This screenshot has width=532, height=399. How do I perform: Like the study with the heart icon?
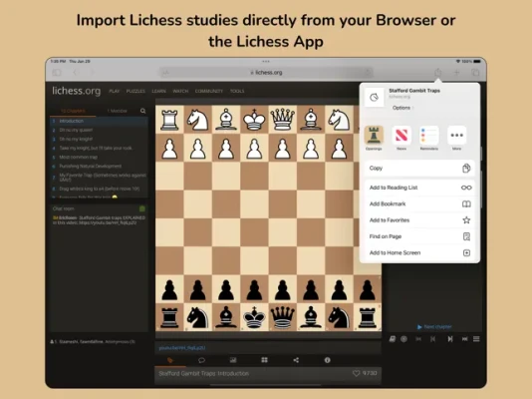356,373
